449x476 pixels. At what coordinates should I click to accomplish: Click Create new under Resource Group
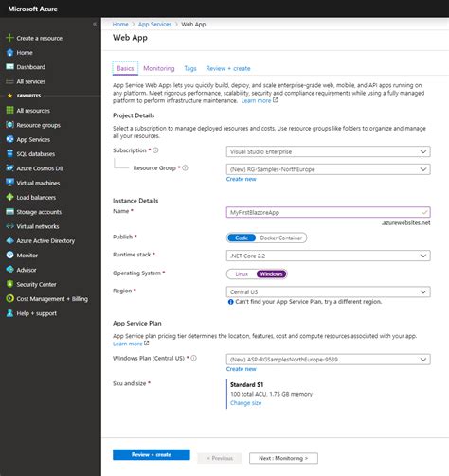pos(242,179)
